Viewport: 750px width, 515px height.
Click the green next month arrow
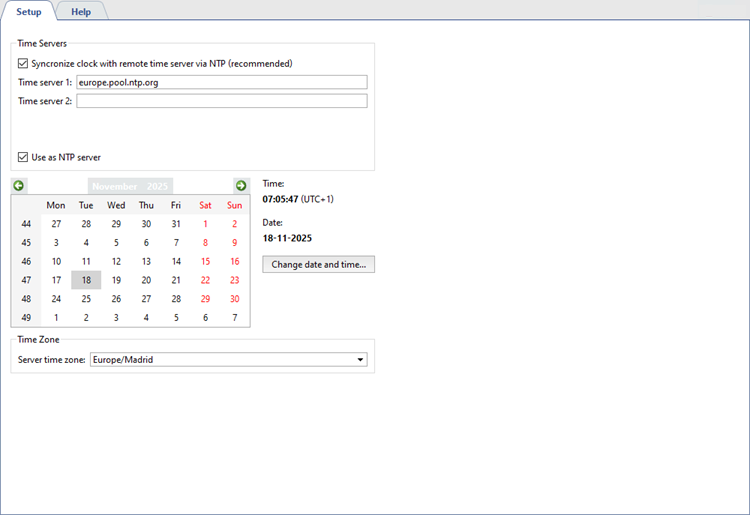point(241,186)
